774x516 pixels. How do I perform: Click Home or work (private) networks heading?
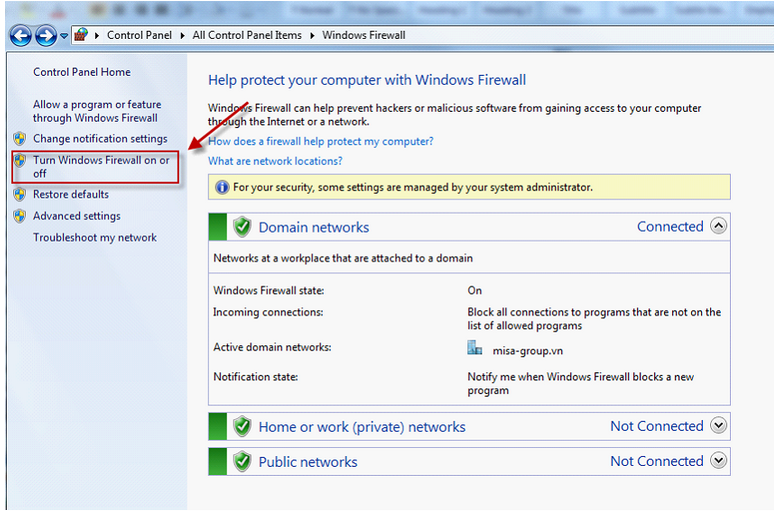[362, 427]
